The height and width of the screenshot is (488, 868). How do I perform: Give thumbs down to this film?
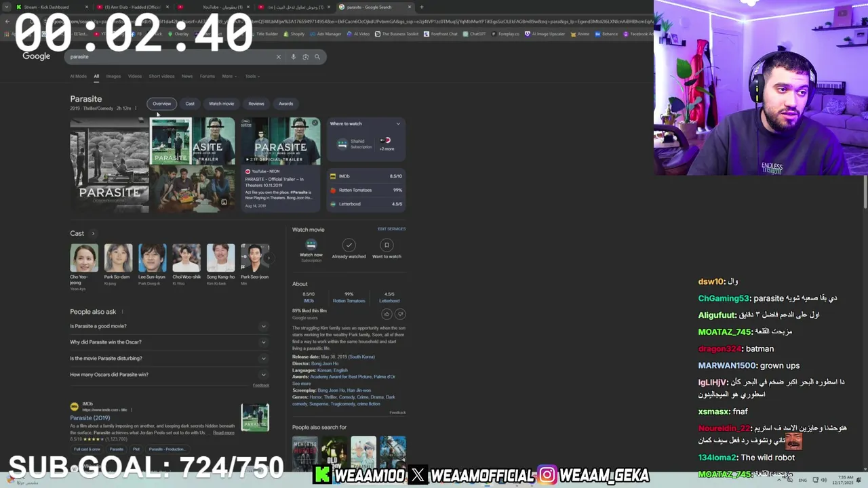click(x=400, y=314)
